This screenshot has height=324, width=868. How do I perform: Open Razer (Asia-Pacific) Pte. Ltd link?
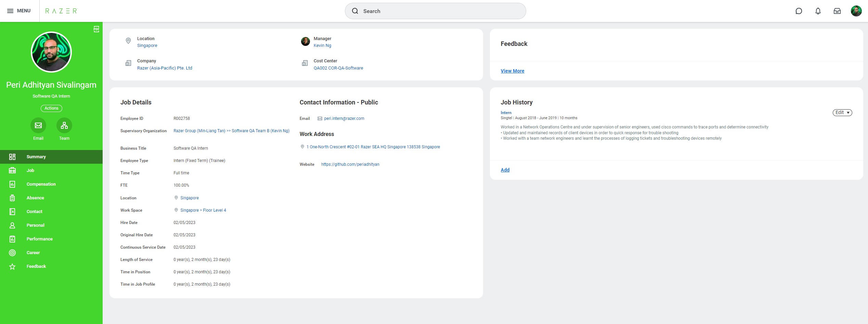coord(165,68)
